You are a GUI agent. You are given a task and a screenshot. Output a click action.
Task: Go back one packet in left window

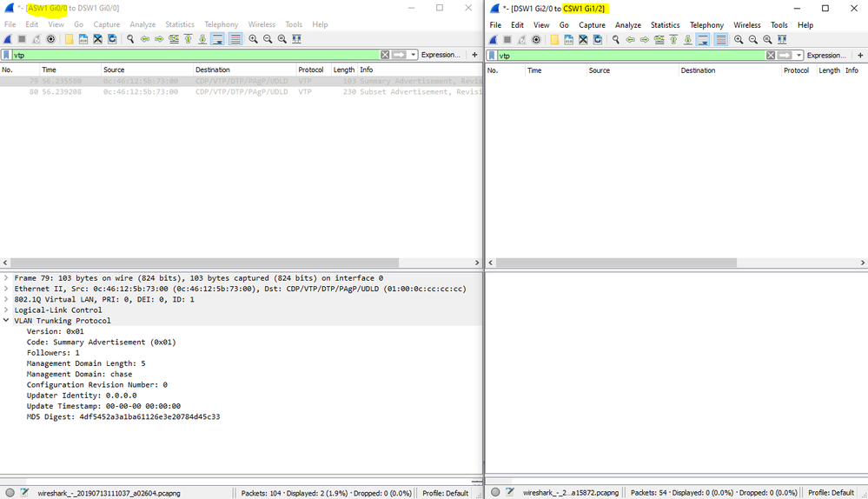[x=144, y=39]
